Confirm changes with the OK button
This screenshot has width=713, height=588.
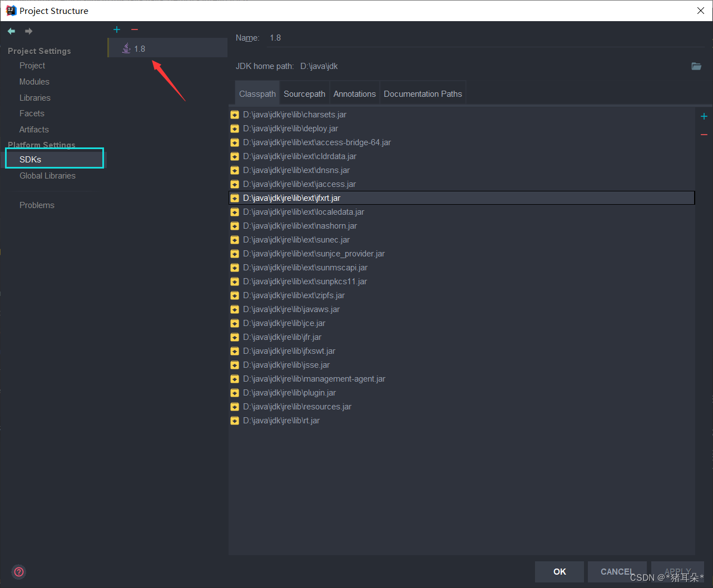click(x=559, y=571)
